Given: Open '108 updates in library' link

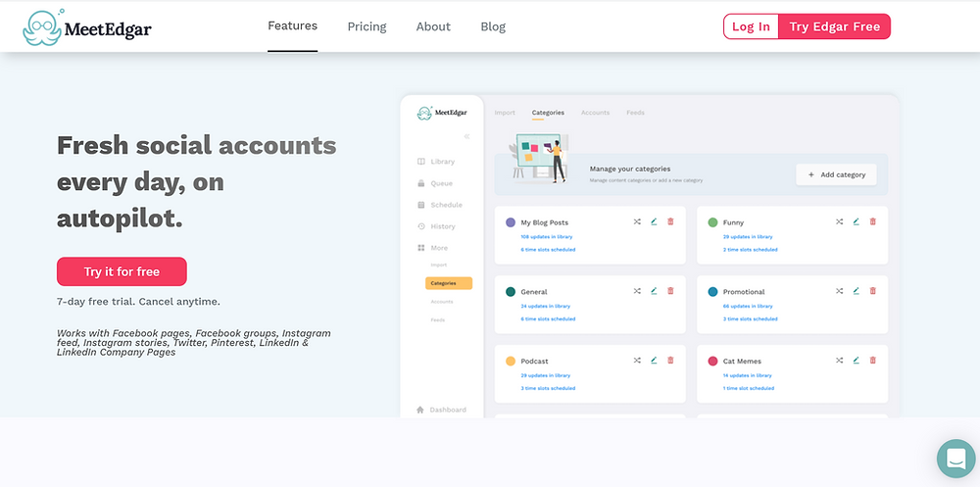Looking at the screenshot, I should tap(547, 237).
